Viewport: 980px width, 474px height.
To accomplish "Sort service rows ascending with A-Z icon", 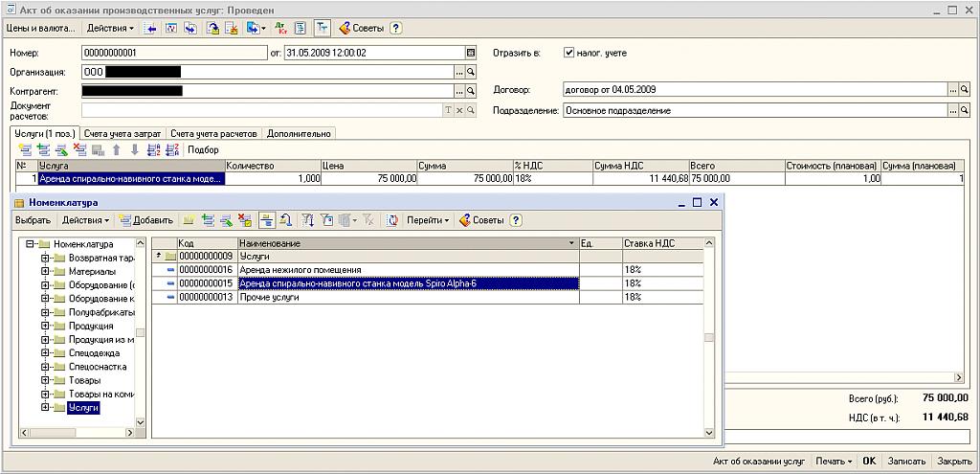I will [154, 149].
